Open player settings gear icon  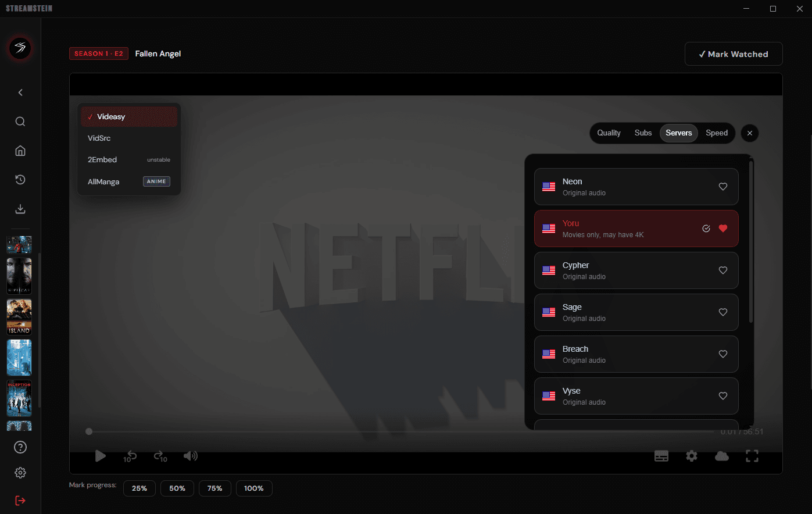692,456
